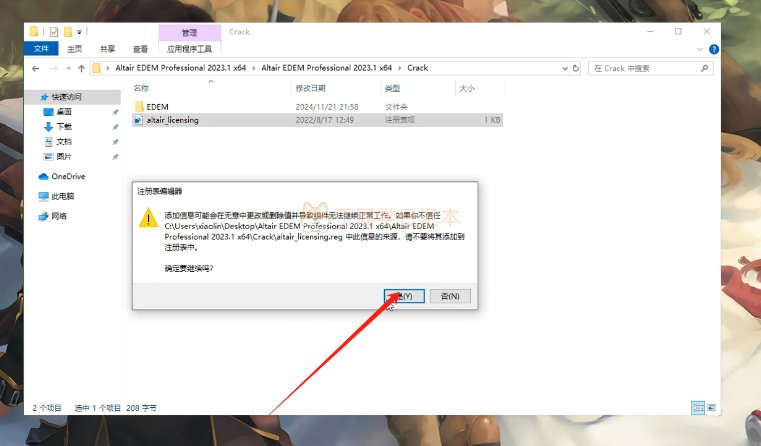Select the EDEM folder
761x446 pixels.
[x=157, y=106]
